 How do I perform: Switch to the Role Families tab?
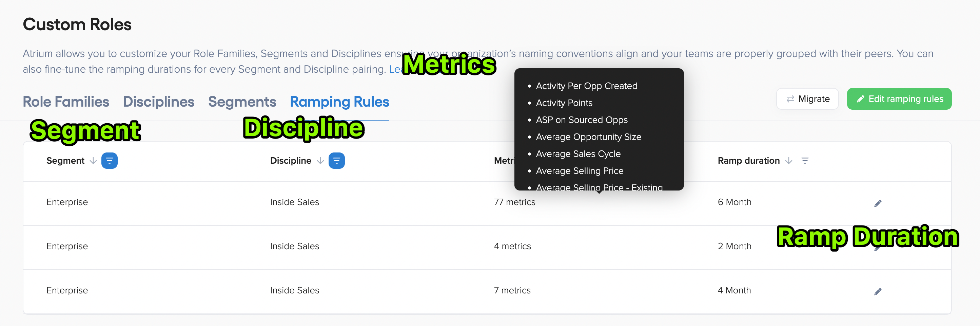66,102
